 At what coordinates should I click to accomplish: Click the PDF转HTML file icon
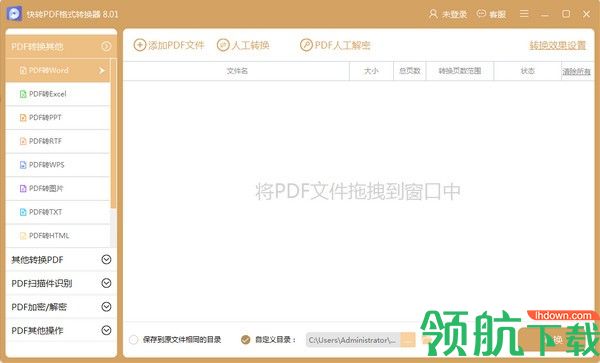pos(23,236)
